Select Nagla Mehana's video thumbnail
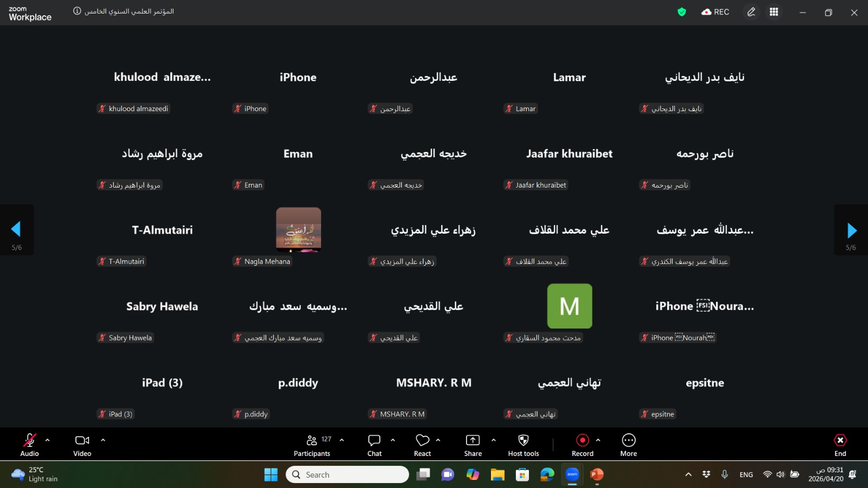This screenshot has width=868, height=488. pos(298,229)
